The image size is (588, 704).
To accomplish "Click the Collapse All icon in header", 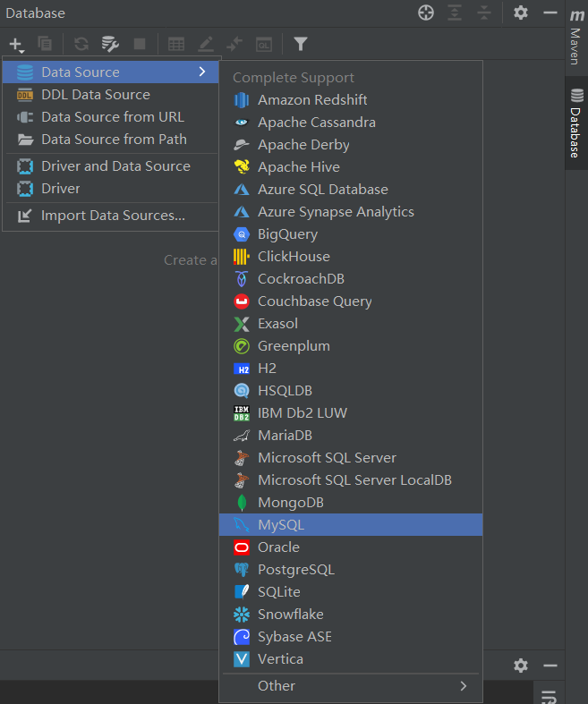I will [484, 13].
